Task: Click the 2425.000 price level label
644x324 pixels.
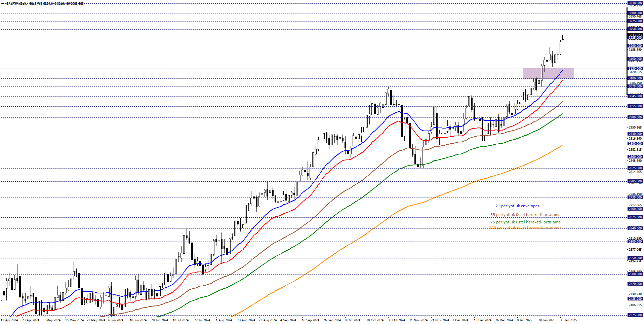Action: (x=635, y=299)
